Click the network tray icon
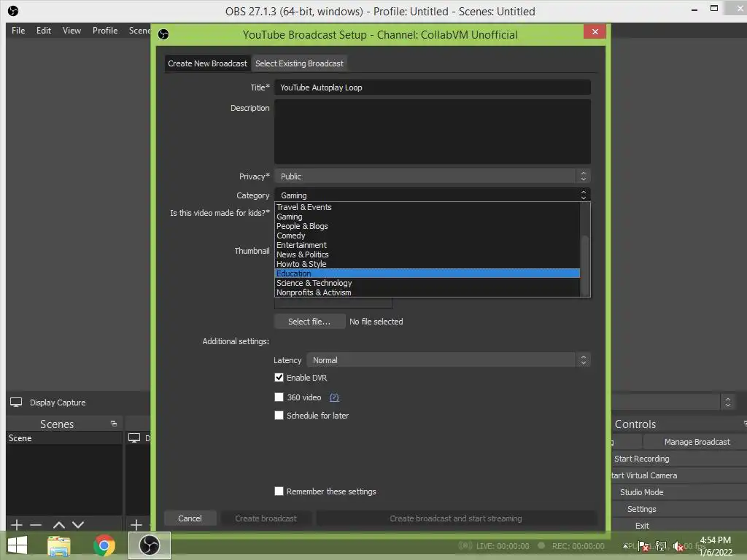 661,545
